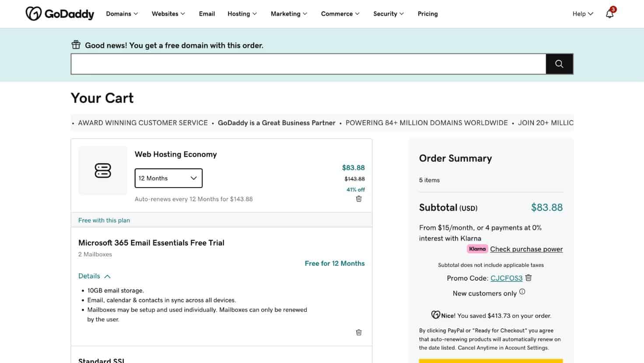Click into the free domain search field
This screenshot has width=644, height=363.
pos(308,64)
